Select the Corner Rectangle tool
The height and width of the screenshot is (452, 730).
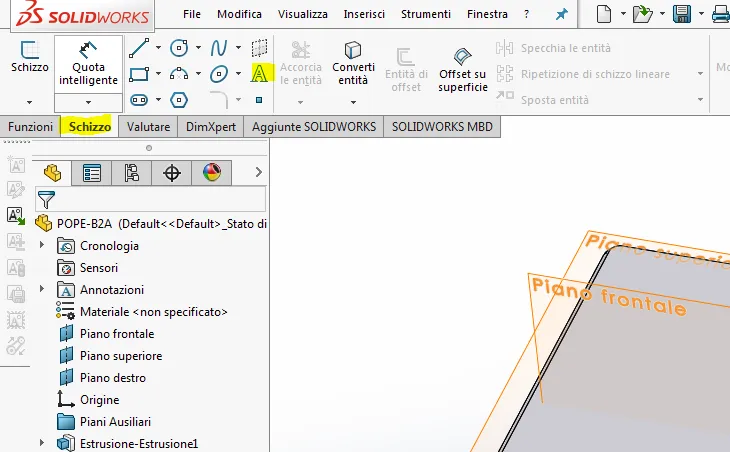pos(139,74)
